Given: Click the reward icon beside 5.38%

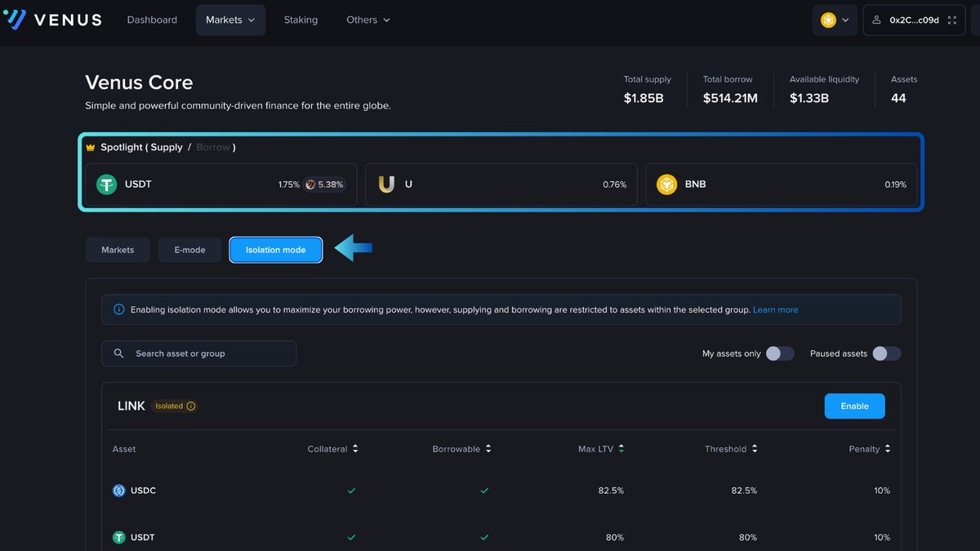Looking at the screenshot, I should pos(310,184).
